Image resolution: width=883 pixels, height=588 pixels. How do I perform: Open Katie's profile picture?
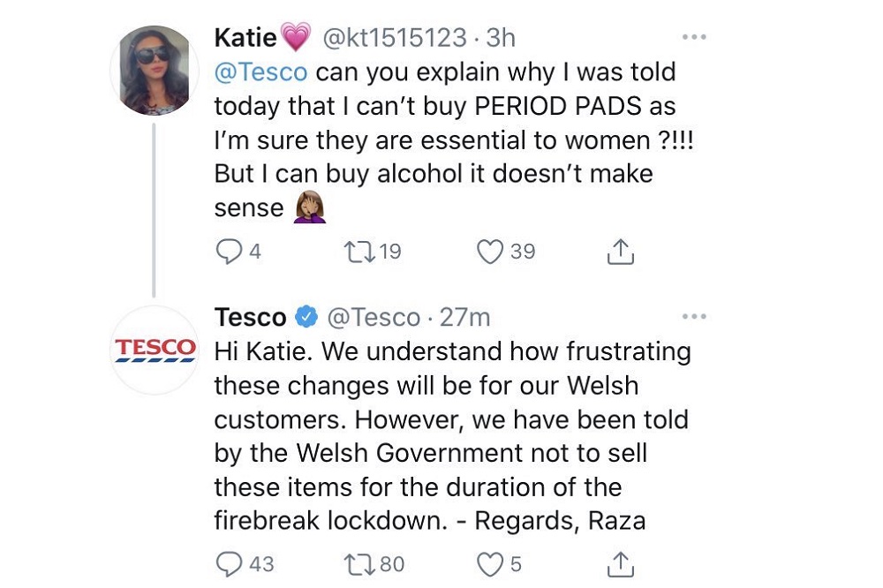[155, 71]
